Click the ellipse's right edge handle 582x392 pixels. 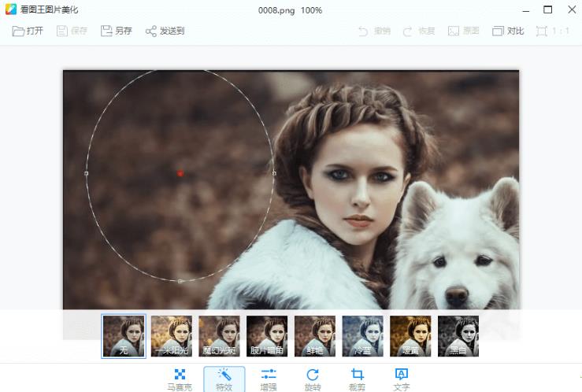point(274,173)
